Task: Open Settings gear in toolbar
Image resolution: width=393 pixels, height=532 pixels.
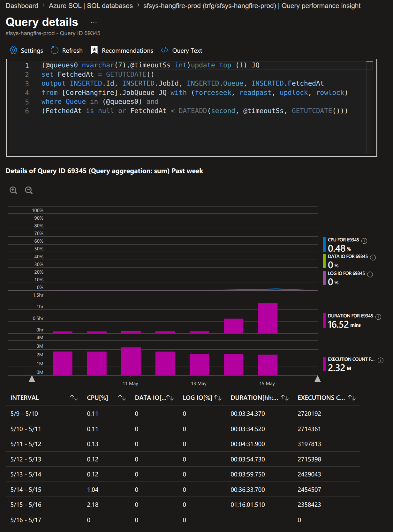Action: pos(13,50)
